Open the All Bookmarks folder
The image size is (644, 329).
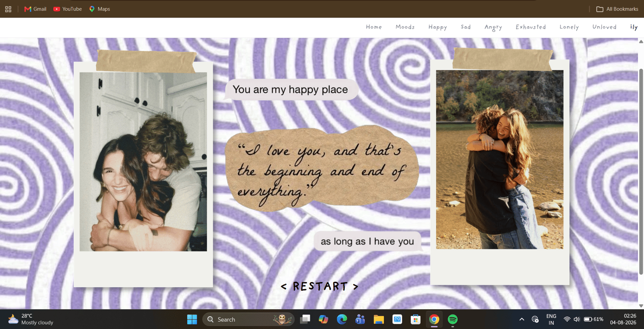(617, 9)
